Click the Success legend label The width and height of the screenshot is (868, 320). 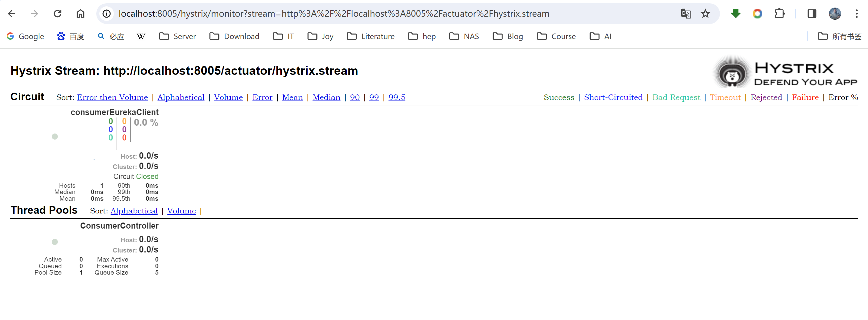coord(559,97)
